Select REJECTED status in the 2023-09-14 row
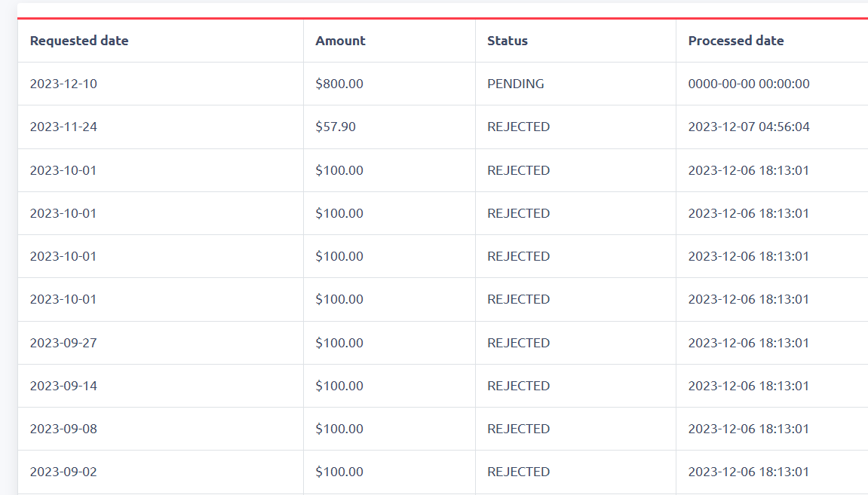The width and height of the screenshot is (868, 495). pyautogui.click(x=519, y=386)
